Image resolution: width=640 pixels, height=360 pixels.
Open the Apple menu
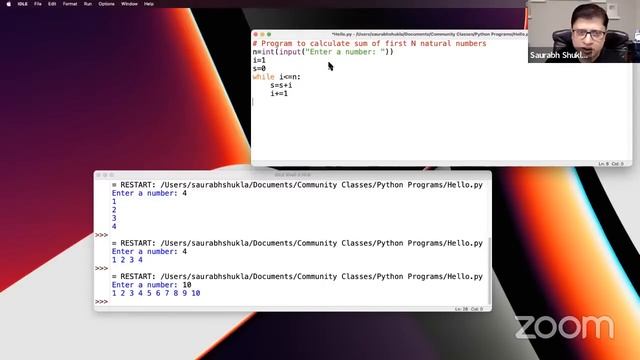(x=9, y=4)
